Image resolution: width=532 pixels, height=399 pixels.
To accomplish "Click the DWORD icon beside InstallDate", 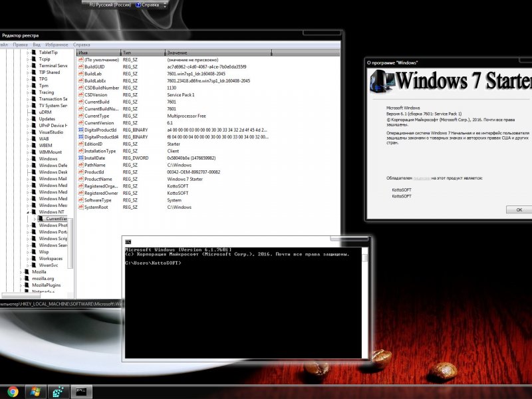I will (x=80, y=158).
